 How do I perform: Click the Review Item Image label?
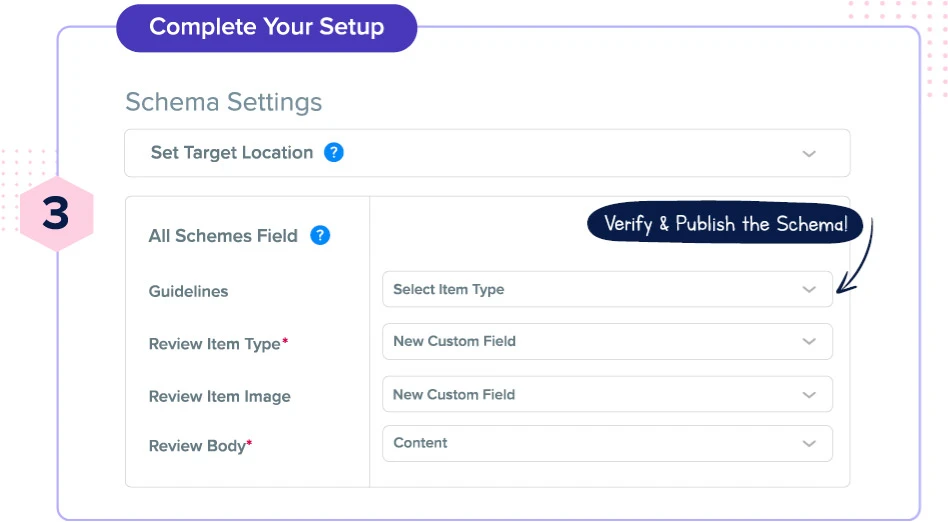pyautogui.click(x=219, y=397)
